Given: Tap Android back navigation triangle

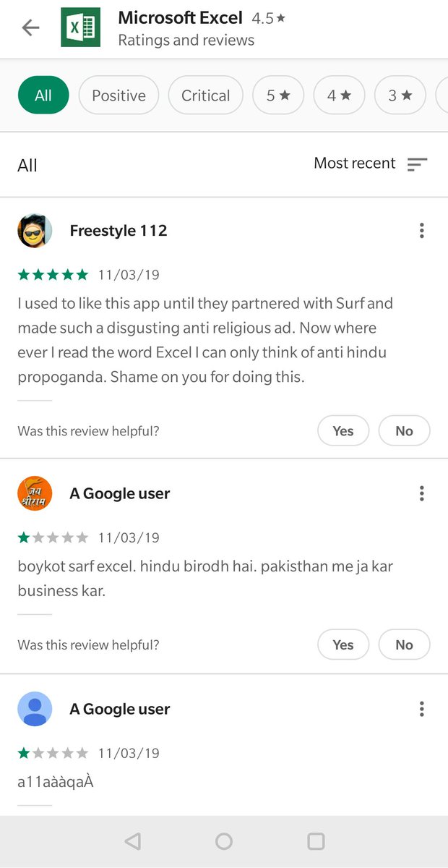Looking at the screenshot, I should pos(132,841).
